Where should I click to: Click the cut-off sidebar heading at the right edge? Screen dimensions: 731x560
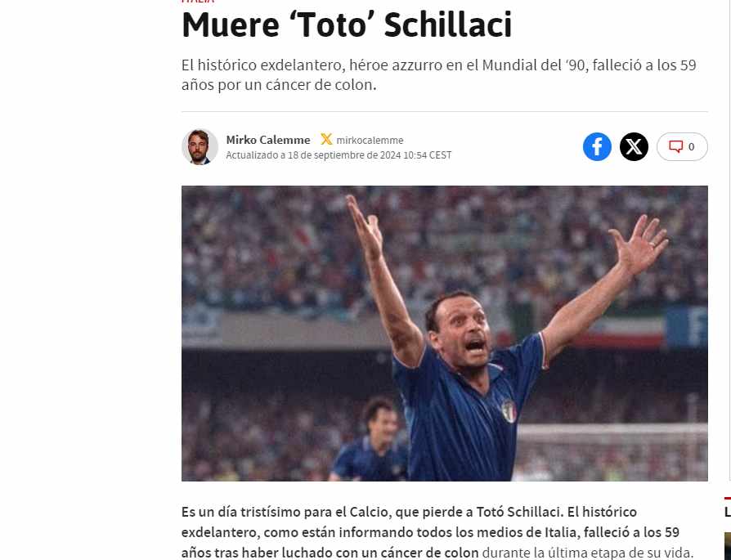(728, 512)
